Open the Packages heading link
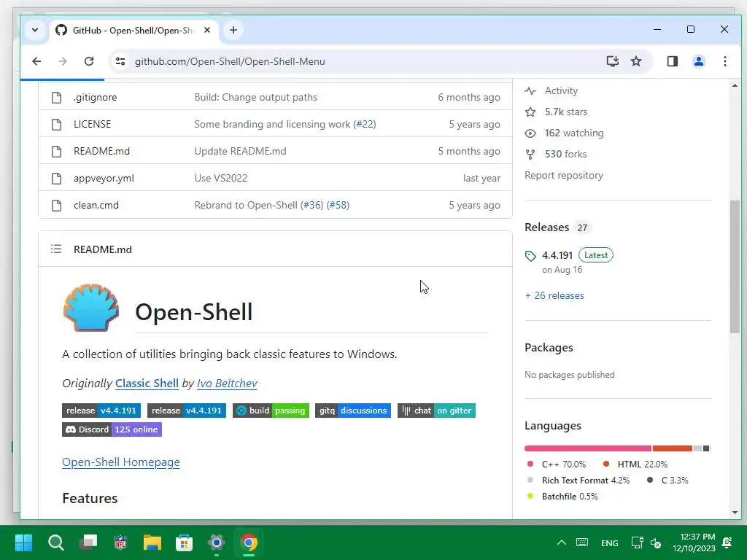Screen dimensions: 747x560 (x=549, y=348)
